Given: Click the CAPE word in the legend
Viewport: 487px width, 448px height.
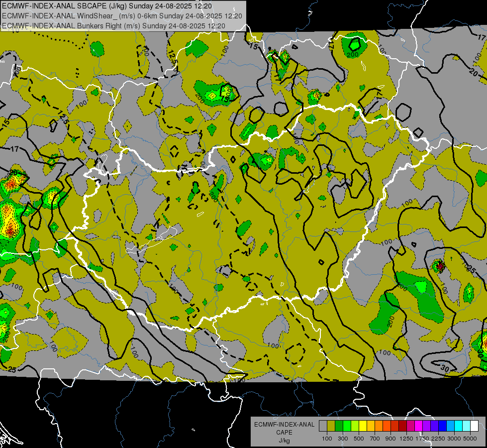Looking at the screenshot, I should click(x=284, y=433).
